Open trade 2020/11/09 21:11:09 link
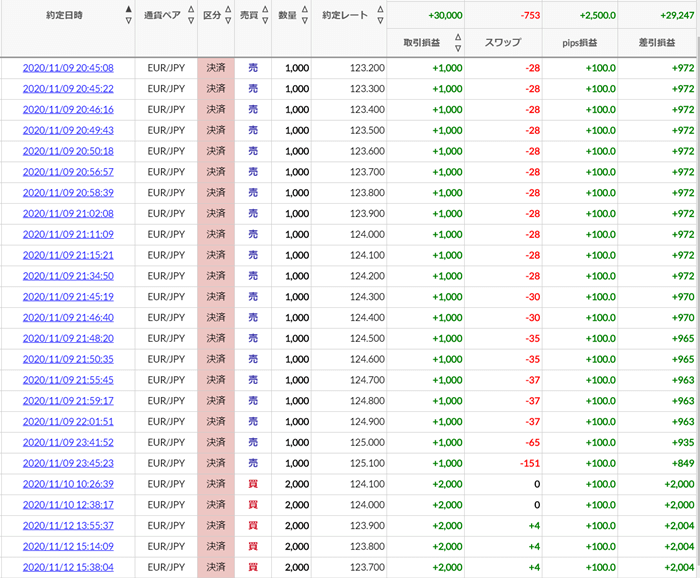This screenshot has width=700, height=578. (68, 234)
